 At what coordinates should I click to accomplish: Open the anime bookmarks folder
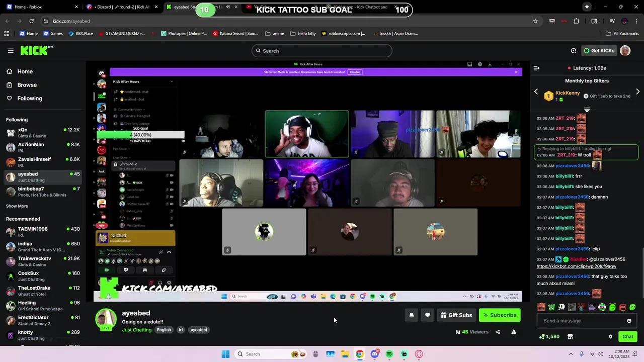tap(274, 34)
